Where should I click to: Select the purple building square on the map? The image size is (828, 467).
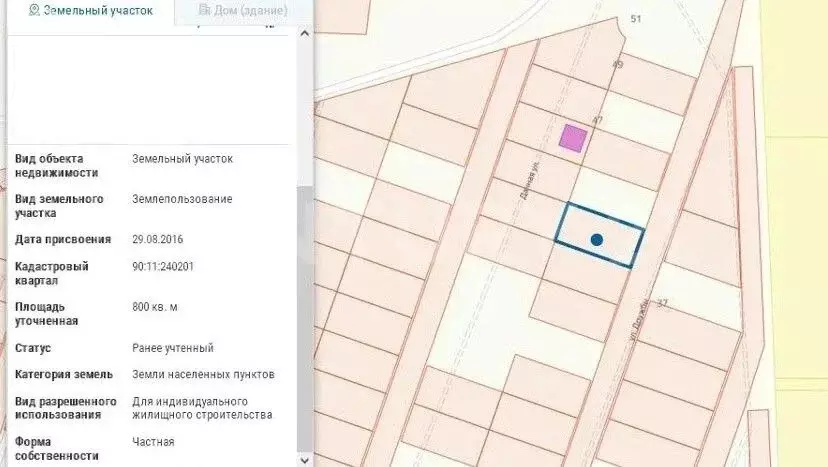tap(572, 138)
